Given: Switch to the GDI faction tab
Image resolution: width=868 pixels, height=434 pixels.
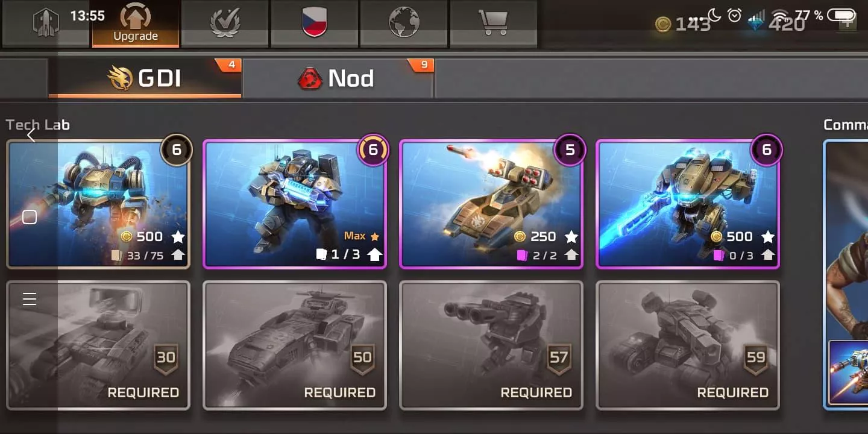Looking at the screenshot, I should click(x=145, y=78).
